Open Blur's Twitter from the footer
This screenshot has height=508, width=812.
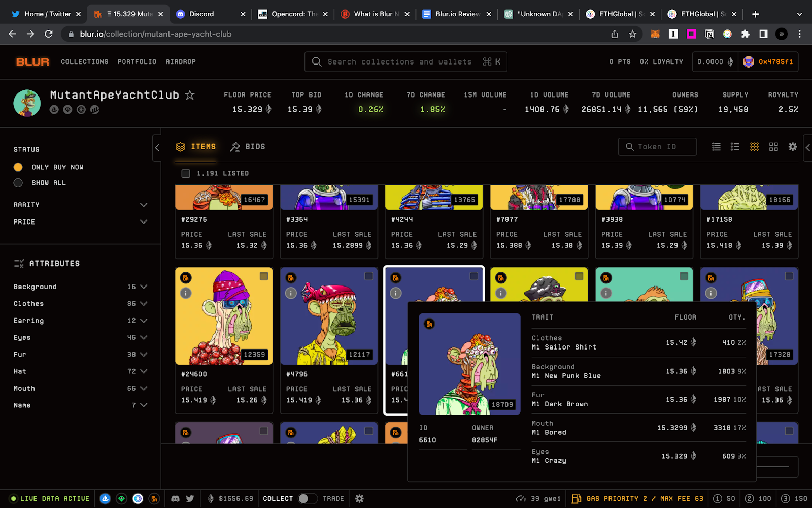click(190, 499)
